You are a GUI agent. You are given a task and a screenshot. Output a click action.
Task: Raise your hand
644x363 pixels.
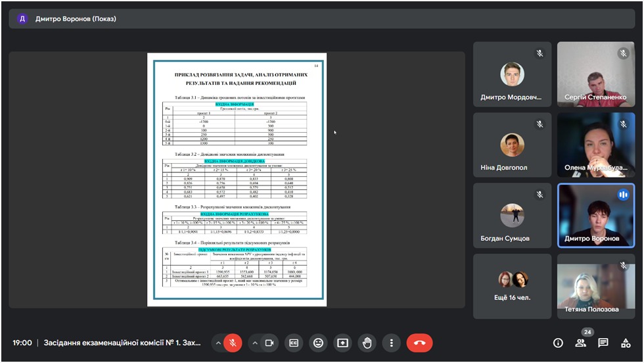[367, 343]
